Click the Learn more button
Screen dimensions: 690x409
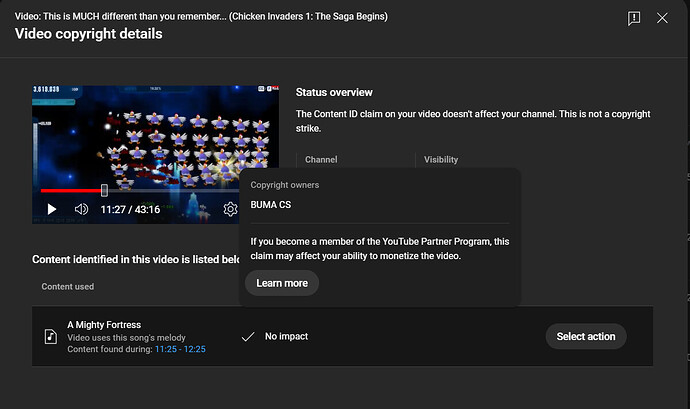coord(282,283)
